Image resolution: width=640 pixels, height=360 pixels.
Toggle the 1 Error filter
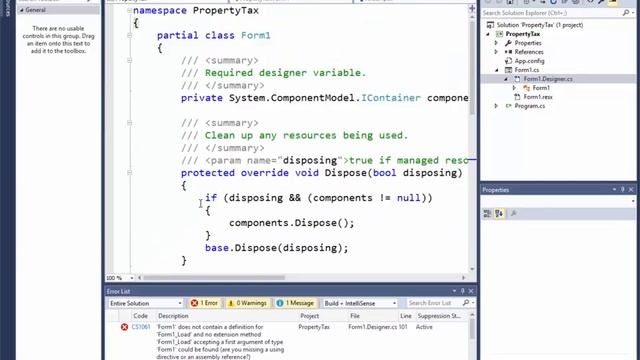click(204, 303)
